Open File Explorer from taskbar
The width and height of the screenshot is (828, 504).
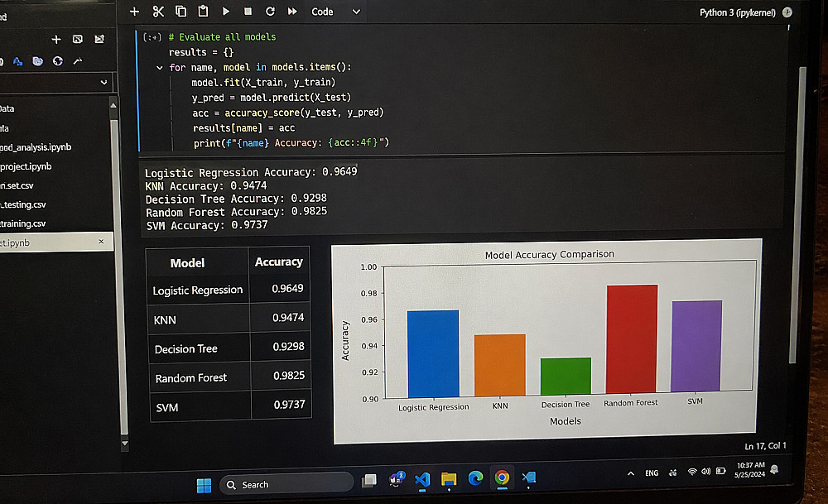pyautogui.click(x=449, y=478)
